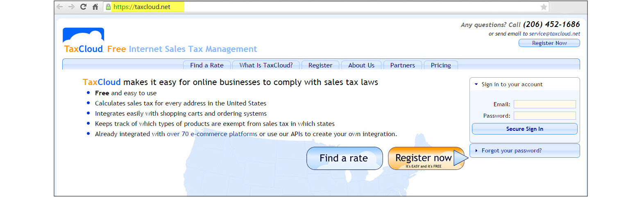Viewport: 644px width, 197px height.
Task: Click the TaxCloud cloud logo
Action: click(84, 40)
